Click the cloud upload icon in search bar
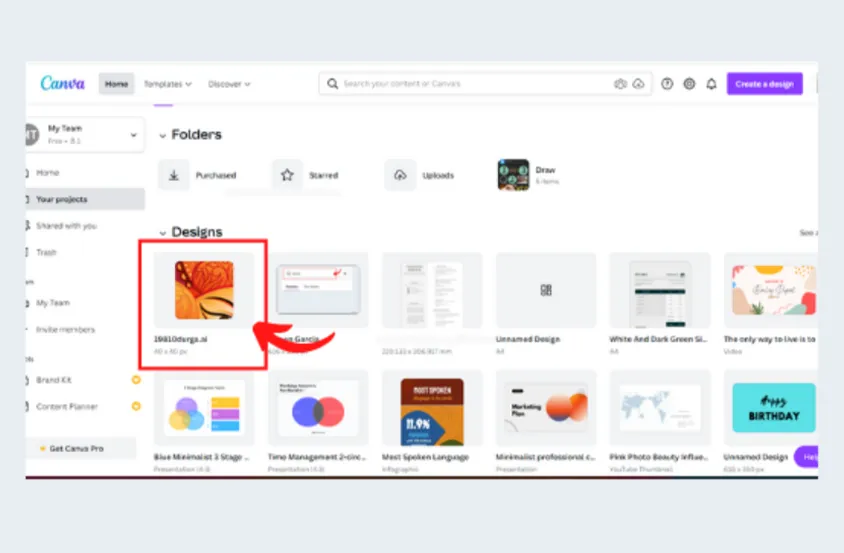The width and height of the screenshot is (844, 553). point(638,83)
